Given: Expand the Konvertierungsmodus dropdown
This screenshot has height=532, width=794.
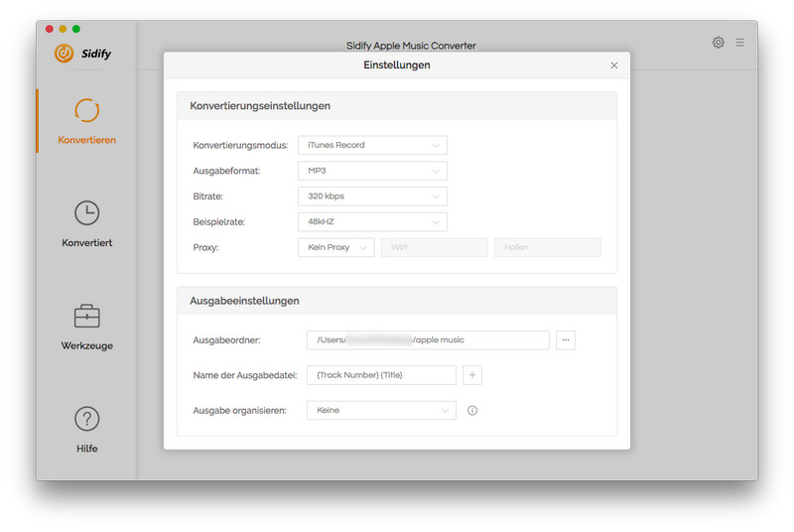Looking at the screenshot, I should (x=372, y=145).
